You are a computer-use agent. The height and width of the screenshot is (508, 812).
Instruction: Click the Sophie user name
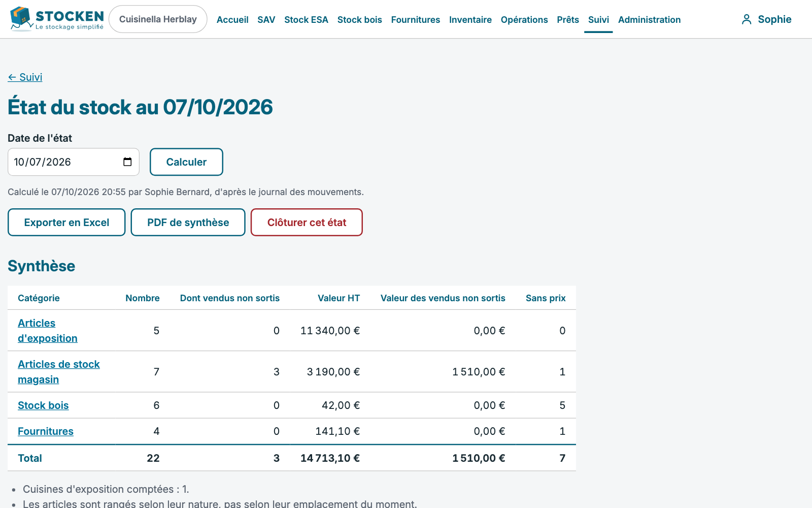tap(774, 19)
